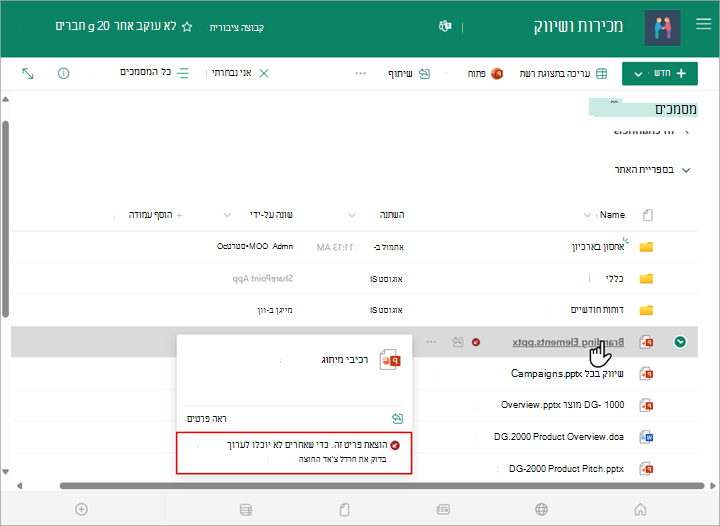Click the globe icon in bottom bar
This screenshot has width=720, height=526.
[x=541, y=509]
